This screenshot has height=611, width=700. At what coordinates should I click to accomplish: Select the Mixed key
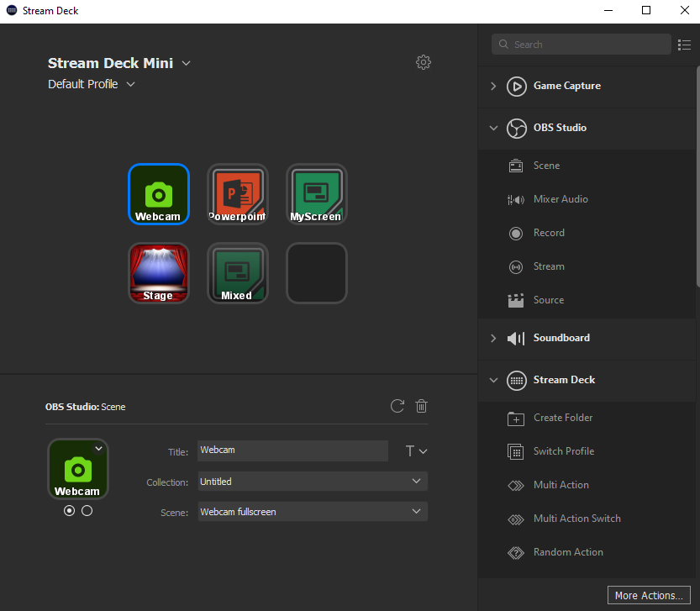point(238,273)
